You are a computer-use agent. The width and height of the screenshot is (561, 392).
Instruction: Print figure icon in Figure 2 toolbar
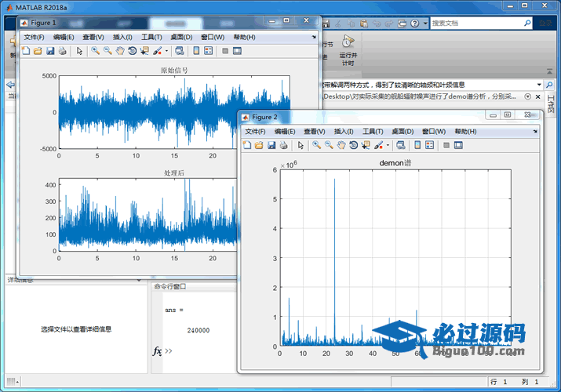pos(284,145)
